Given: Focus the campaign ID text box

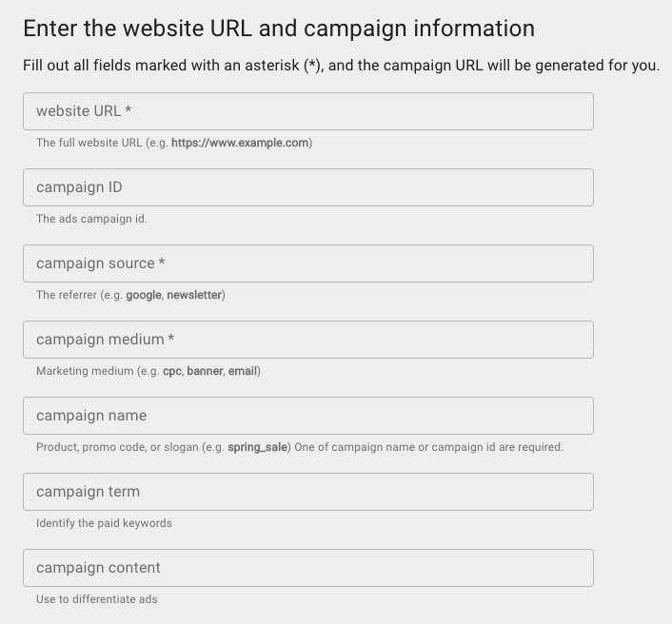Looking at the screenshot, I should tap(307, 187).
